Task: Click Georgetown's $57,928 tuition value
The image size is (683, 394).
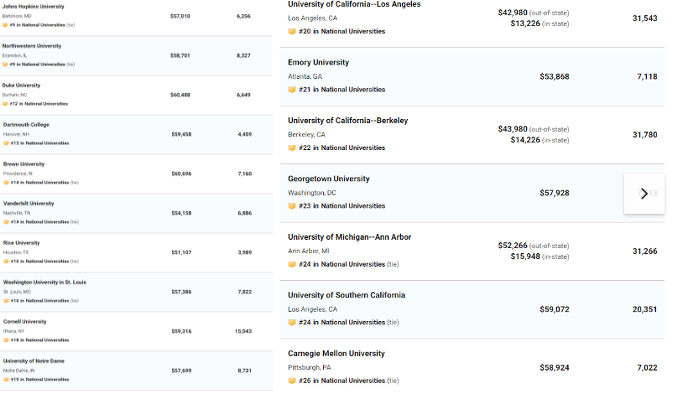Action: 555,193
